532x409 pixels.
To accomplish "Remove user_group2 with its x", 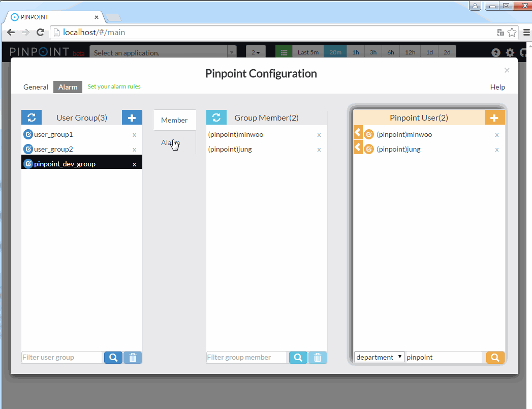I will click(x=134, y=150).
